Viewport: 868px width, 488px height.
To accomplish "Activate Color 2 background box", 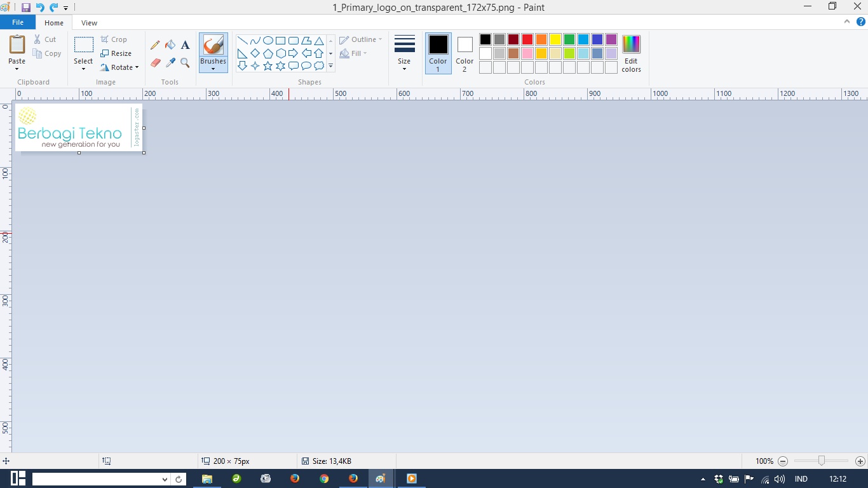I will point(465,53).
